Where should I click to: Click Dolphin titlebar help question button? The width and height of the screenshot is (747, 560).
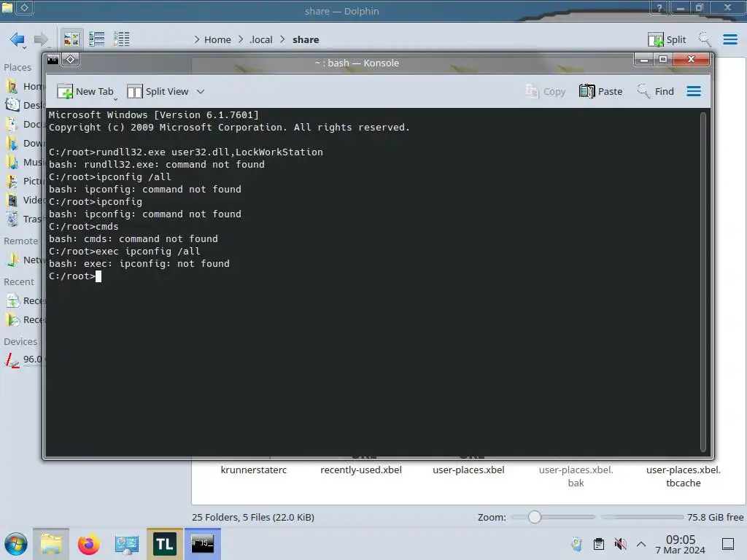tap(659, 7)
